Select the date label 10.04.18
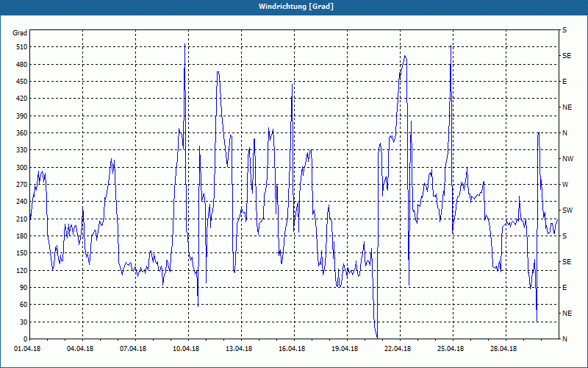The image size is (588, 368). click(x=186, y=349)
